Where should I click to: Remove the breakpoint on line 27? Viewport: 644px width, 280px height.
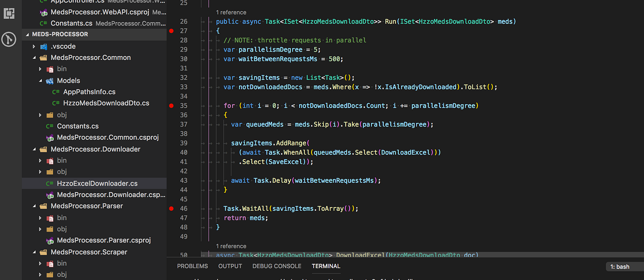[x=171, y=31]
